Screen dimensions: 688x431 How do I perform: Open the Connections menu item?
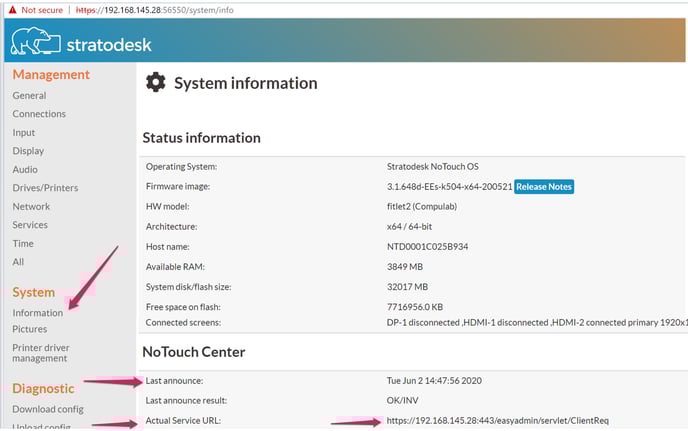(x=39, y=114)
